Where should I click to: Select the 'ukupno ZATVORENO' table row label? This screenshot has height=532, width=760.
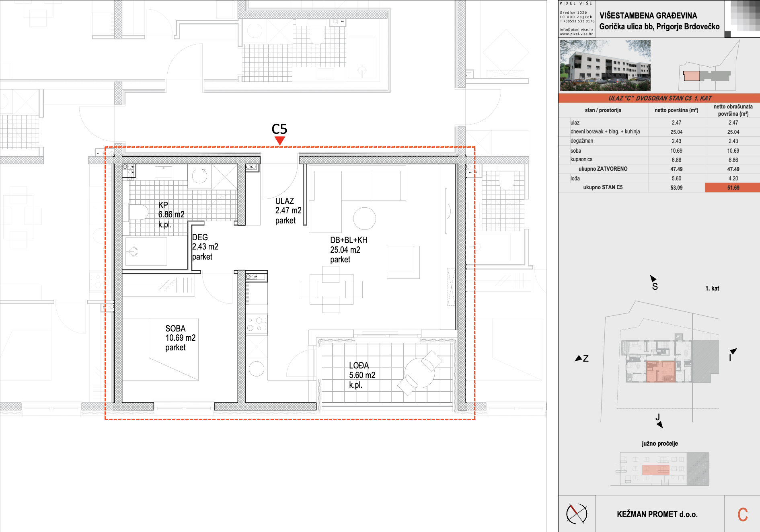click(x=603, y=169)
